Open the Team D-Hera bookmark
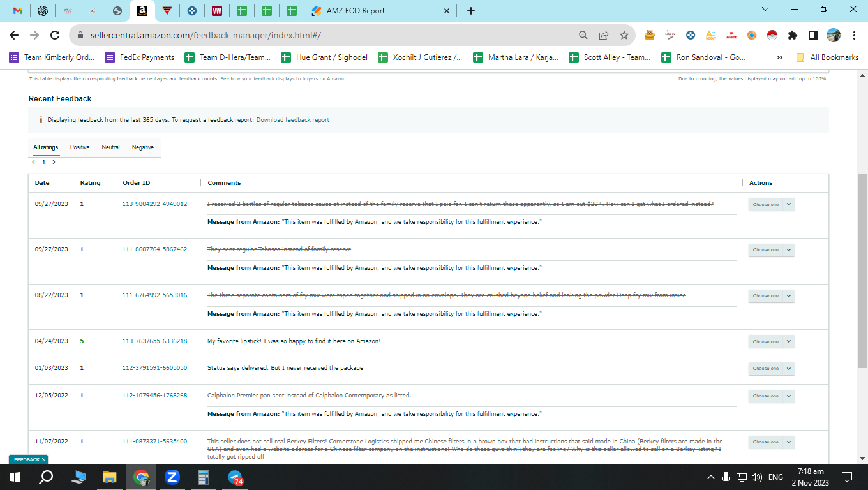 (228, 57)
